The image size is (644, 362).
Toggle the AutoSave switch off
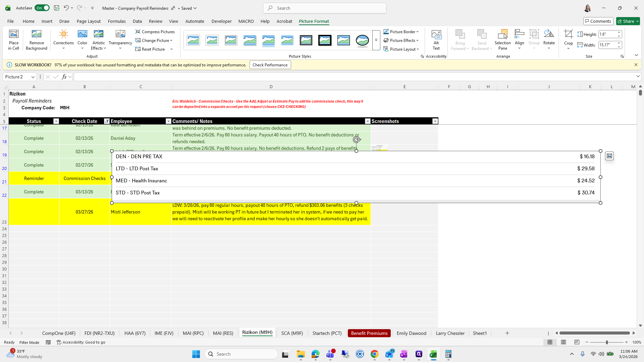coord(42,8)
